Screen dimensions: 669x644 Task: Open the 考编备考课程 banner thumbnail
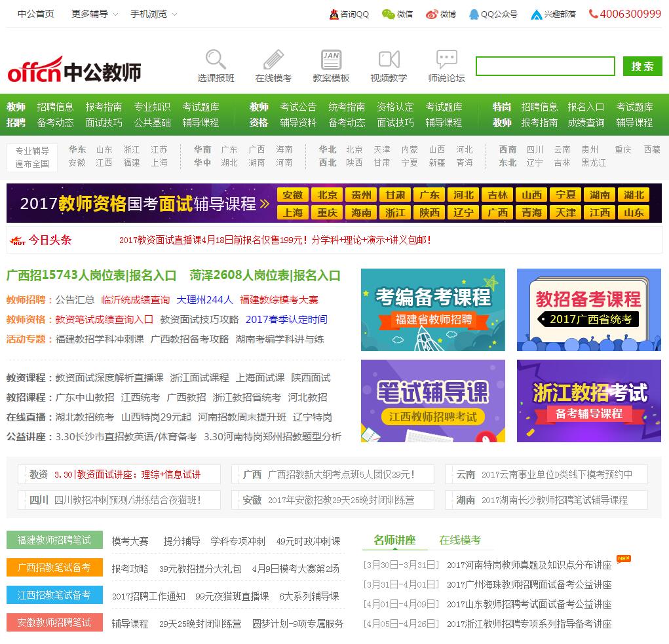coord(433,310)
